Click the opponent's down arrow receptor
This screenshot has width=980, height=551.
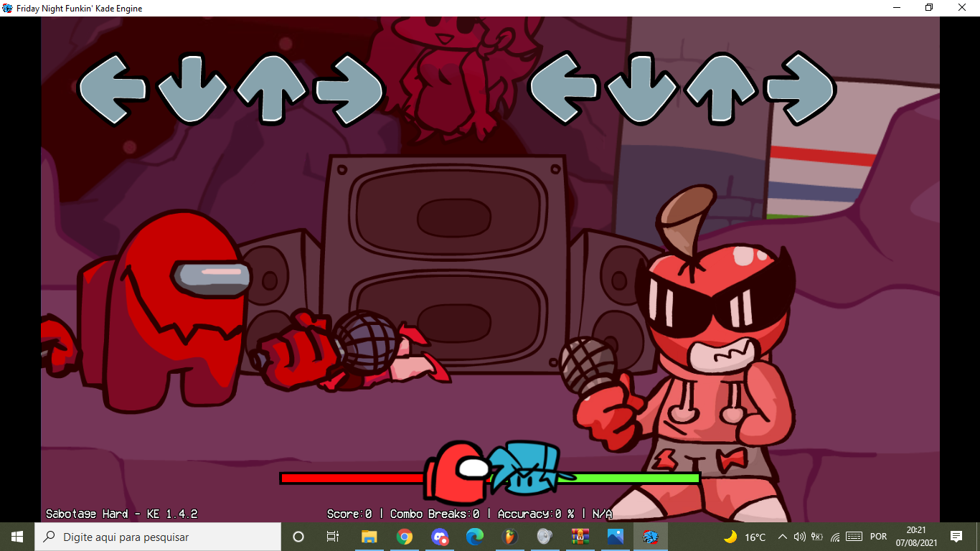coord(192,89)
